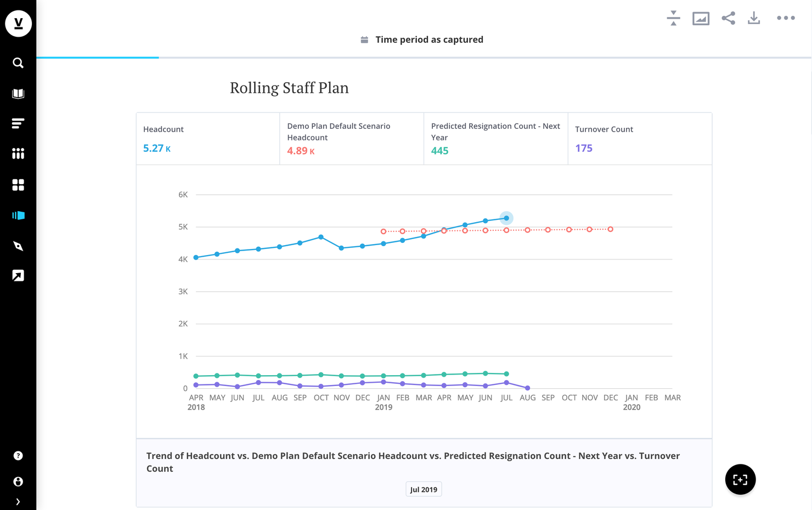812x510 pixels.
Task: Open the help question mark icon
Action: click(x=18, y=456)
